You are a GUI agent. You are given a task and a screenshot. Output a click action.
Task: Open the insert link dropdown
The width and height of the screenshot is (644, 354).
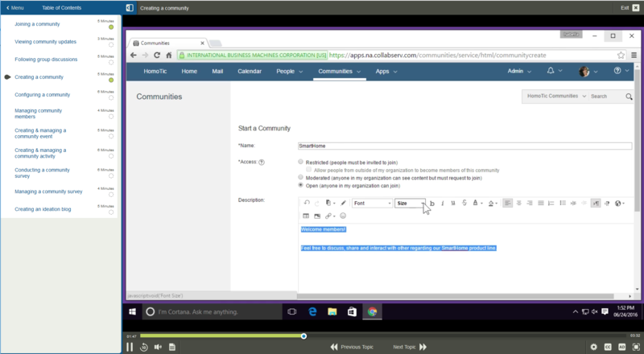330,216
